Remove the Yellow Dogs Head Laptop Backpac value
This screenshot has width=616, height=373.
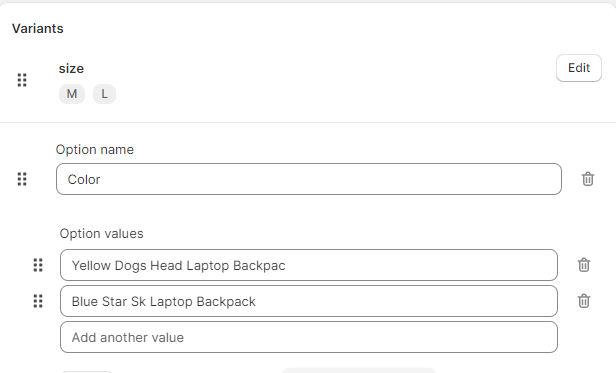click(584, 265)
